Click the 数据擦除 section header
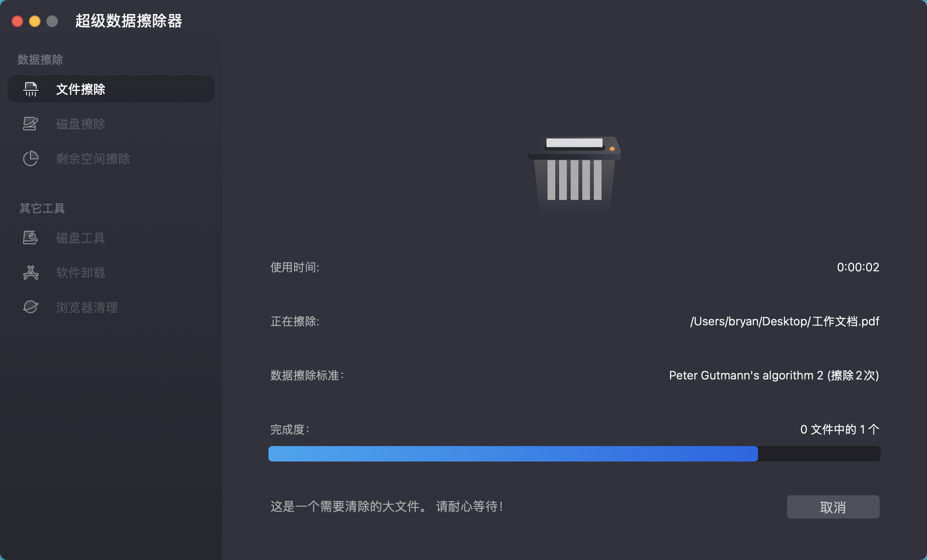 pyautogui.click(x=40, y=59)
